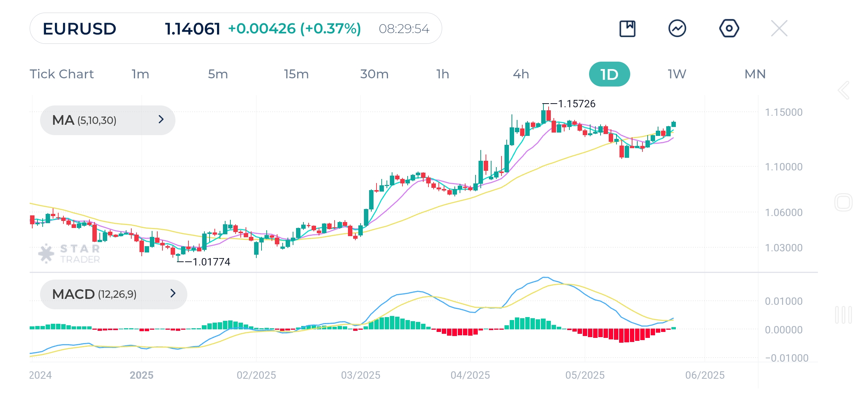Click the EURUSD symbol name
Screen dimensions: 868x401
(x=79, y=29)
